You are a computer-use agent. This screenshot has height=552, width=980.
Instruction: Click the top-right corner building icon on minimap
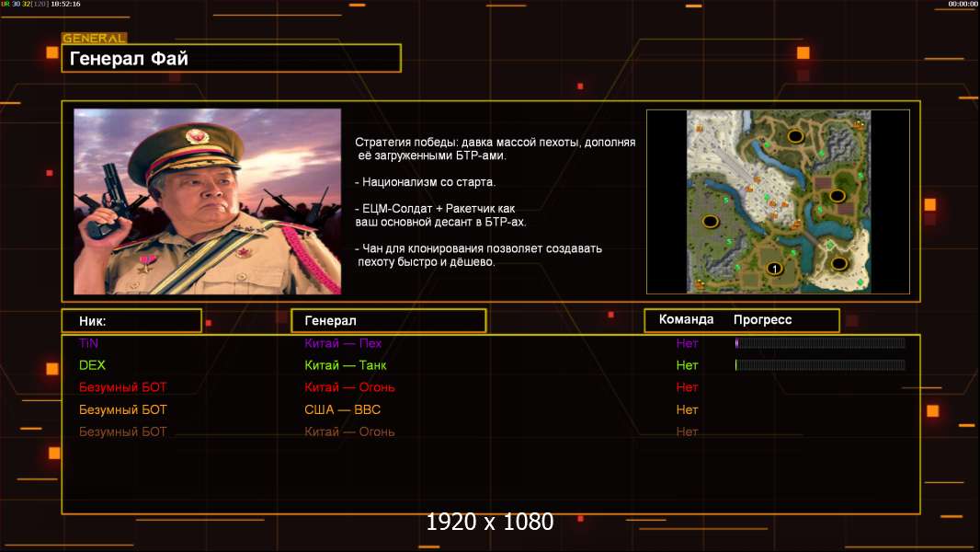pyautogui.click(x=860, y=122)
